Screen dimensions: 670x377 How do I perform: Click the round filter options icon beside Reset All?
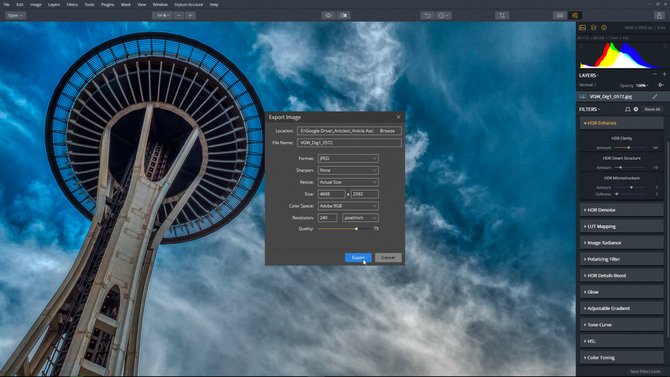[636, 109]
